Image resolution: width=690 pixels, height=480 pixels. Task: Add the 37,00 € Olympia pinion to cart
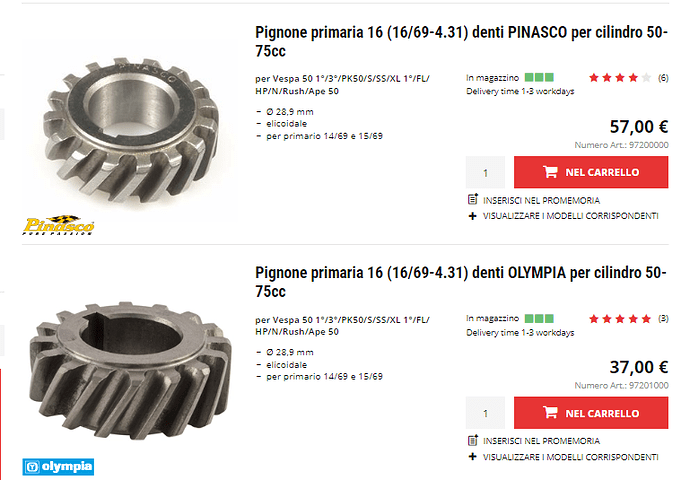591,412
